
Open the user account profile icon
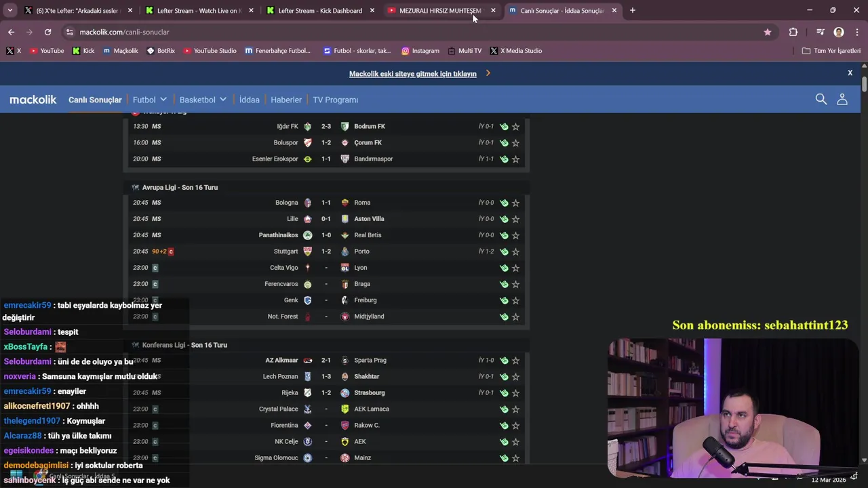(x=842, y=100)
